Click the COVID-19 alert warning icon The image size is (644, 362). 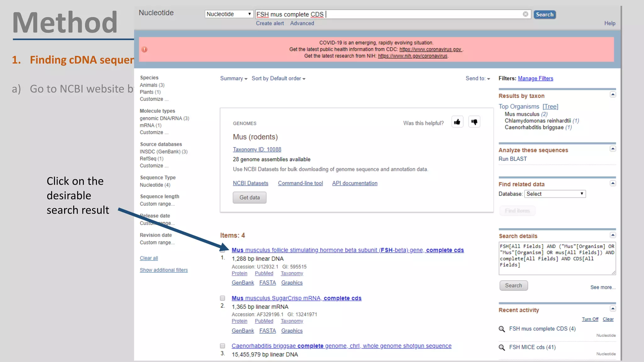coord(144,49)
